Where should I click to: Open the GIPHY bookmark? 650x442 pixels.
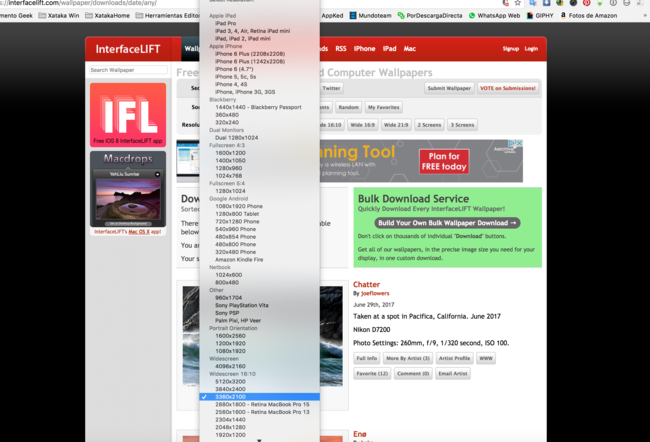tap(540, 15)
